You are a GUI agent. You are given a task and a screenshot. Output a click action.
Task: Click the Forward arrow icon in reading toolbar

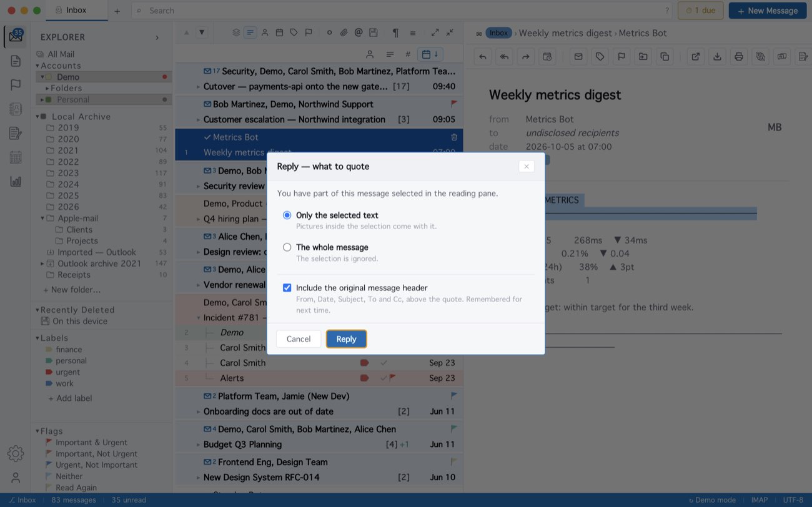[526, 57]
